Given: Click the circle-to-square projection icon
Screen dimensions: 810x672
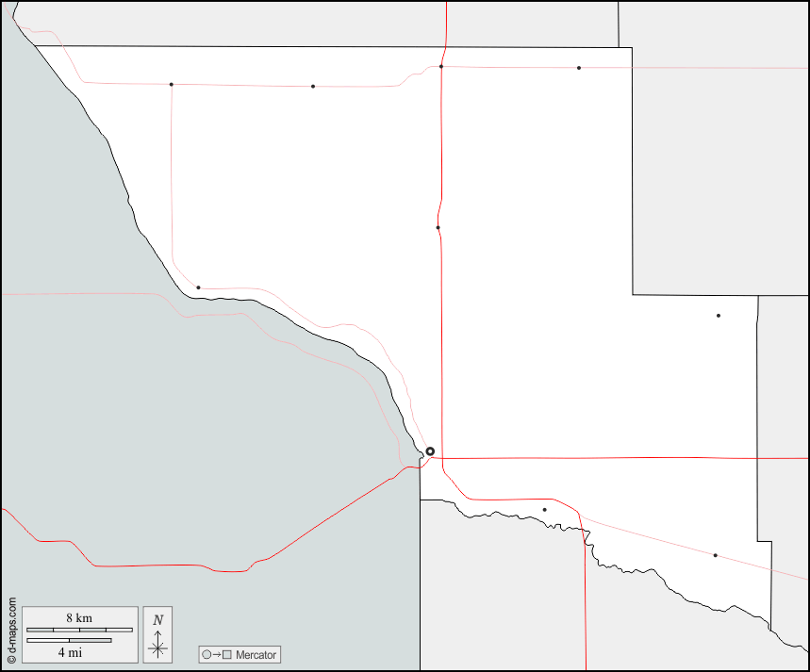Looking at the screenshot, I should point(215,654).
